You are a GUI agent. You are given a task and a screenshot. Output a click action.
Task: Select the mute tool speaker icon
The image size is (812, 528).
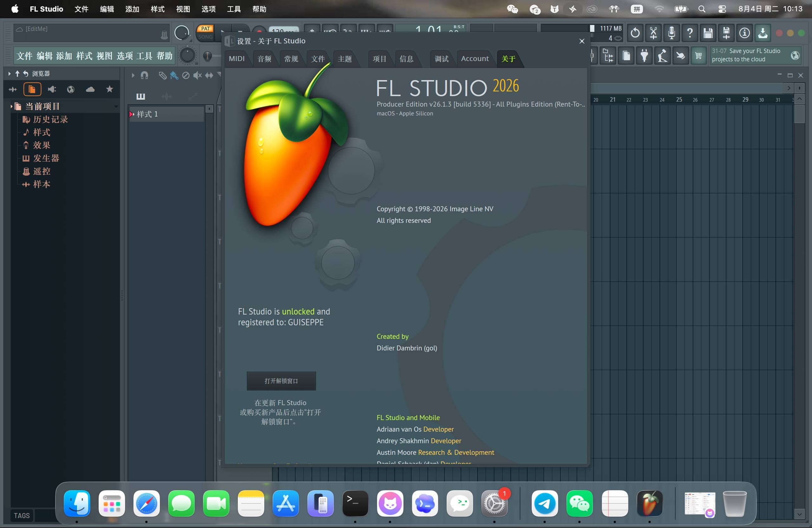[x=197, y=76]
